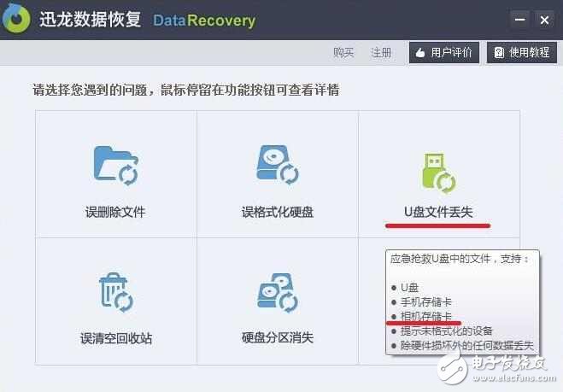Click the thumbs-up icon in 用户评价
563x392 pixels.
(x=420, y=53)
